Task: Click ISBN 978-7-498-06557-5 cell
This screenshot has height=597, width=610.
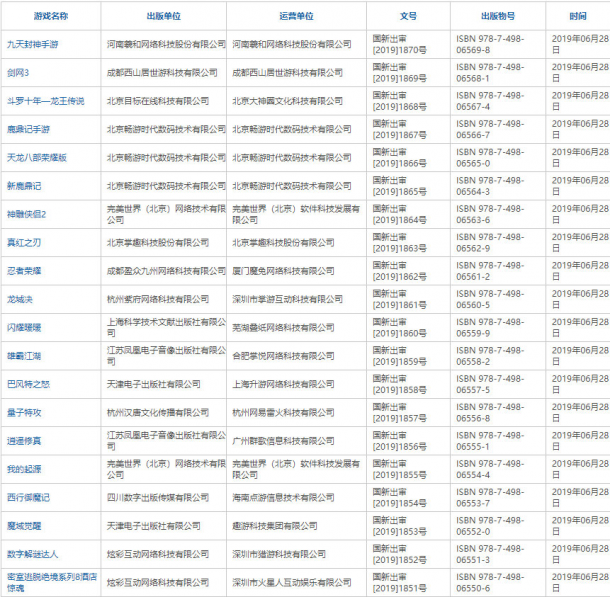Action: (490, 384)
